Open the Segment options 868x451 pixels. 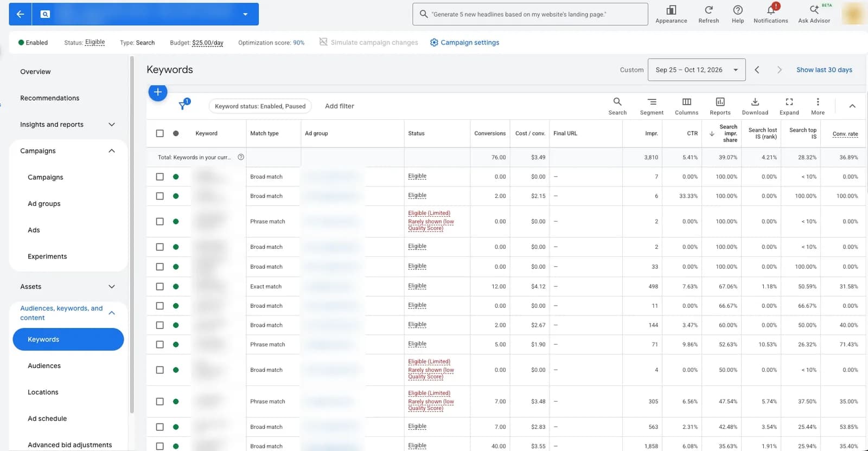[x=652, y=106]
